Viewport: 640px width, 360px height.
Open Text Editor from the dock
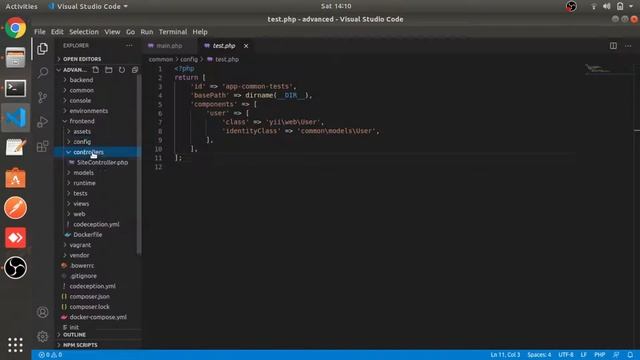tap(16, 147)
